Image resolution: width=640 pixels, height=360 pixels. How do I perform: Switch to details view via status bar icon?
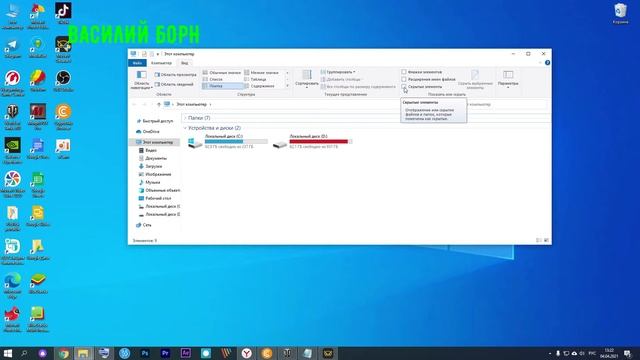(539, 240)
